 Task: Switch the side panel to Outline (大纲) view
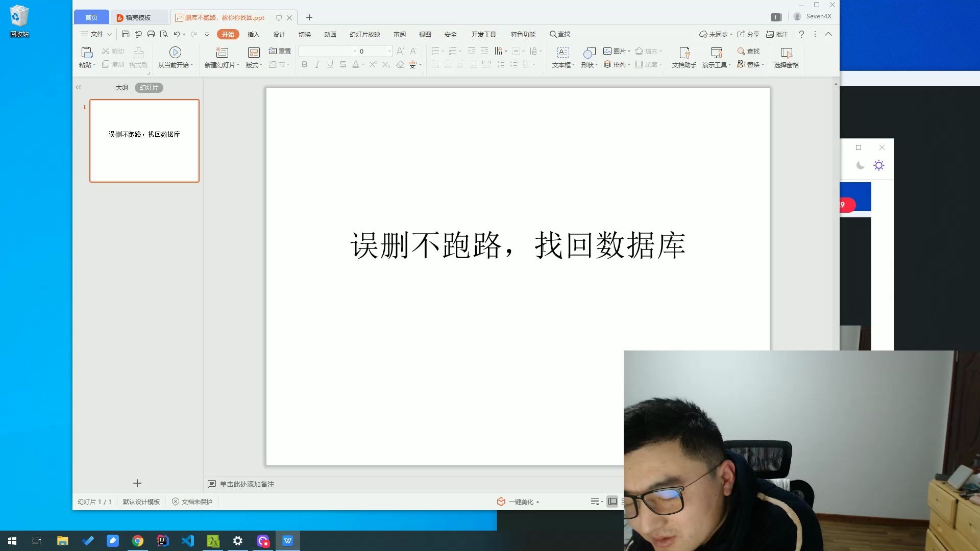point(121,88)
